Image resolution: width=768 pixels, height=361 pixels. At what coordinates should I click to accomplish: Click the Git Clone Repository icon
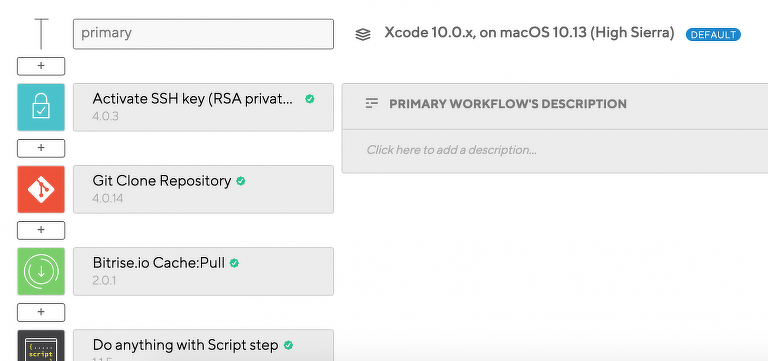(x=41, y=189)
